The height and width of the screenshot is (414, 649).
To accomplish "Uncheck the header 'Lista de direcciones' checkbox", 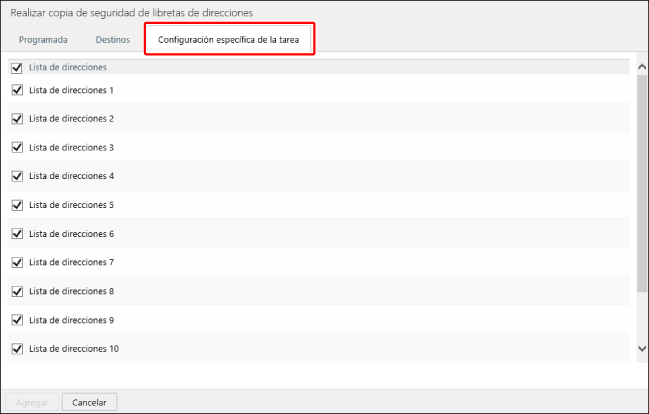I will 16,68.
